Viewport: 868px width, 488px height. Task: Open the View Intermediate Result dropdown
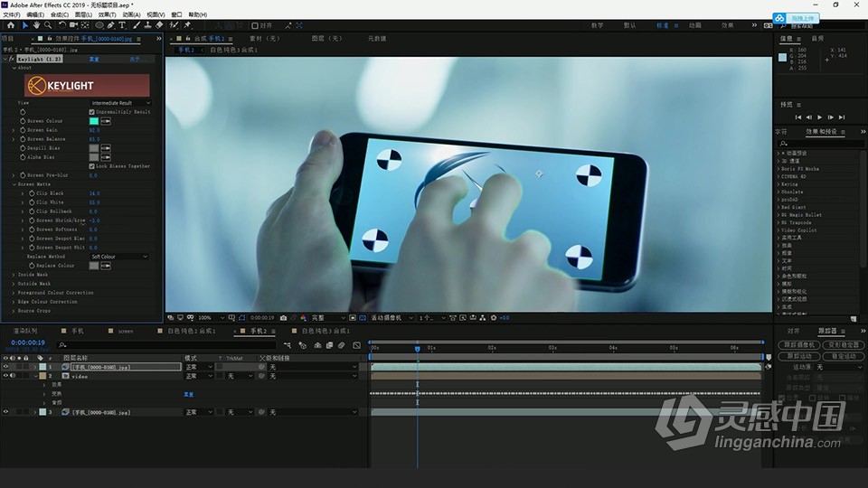120,103
